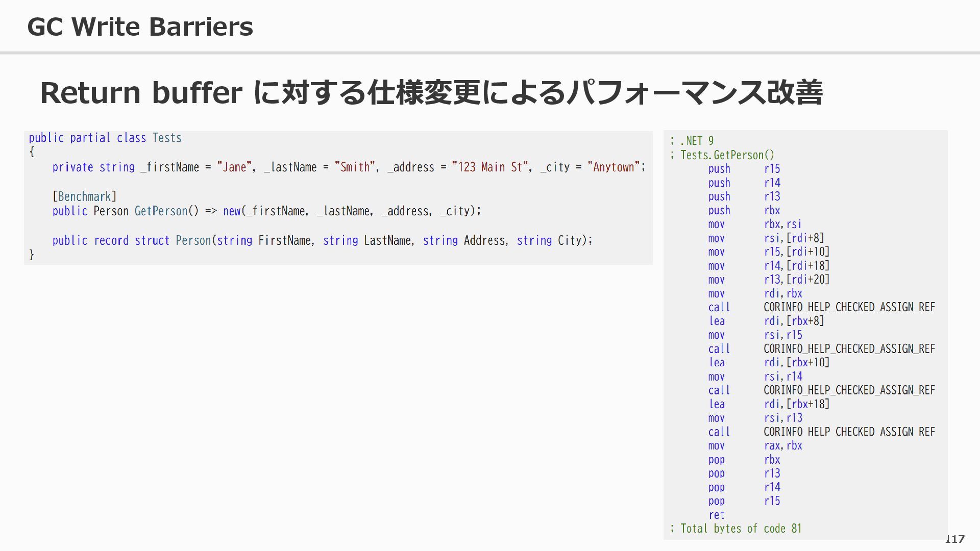Click the "Jane" string literal
This screenshot has width=980, height=551.
(234, 167)
